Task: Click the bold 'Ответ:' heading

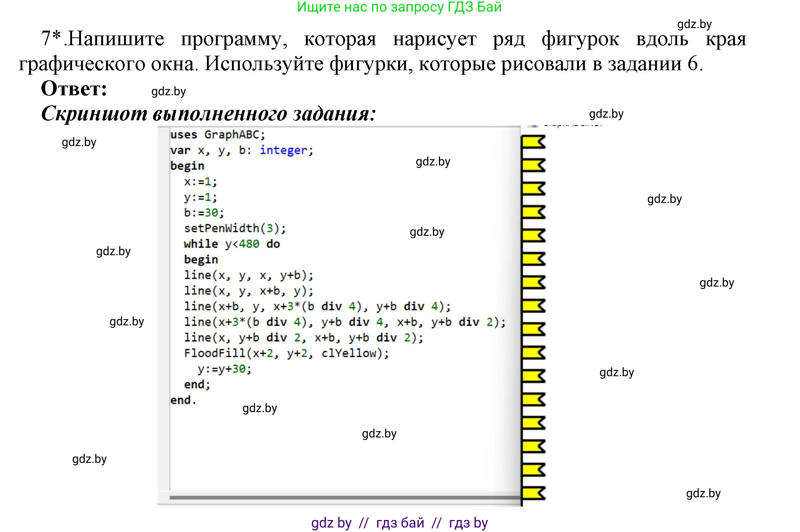Action: [74, 89]
